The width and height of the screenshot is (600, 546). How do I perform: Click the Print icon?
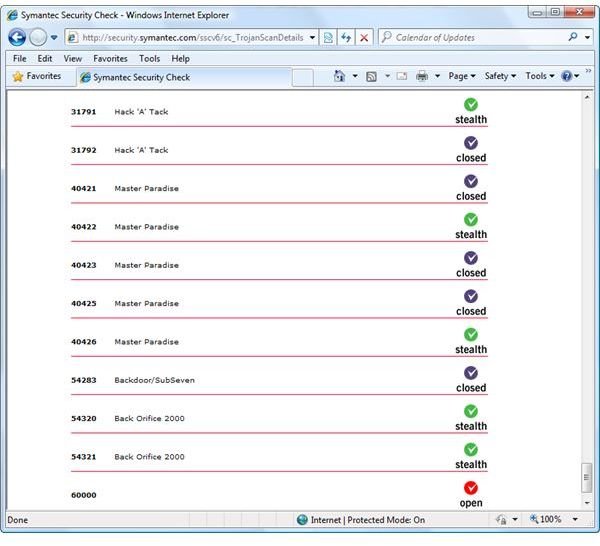[x=422, y=76]
